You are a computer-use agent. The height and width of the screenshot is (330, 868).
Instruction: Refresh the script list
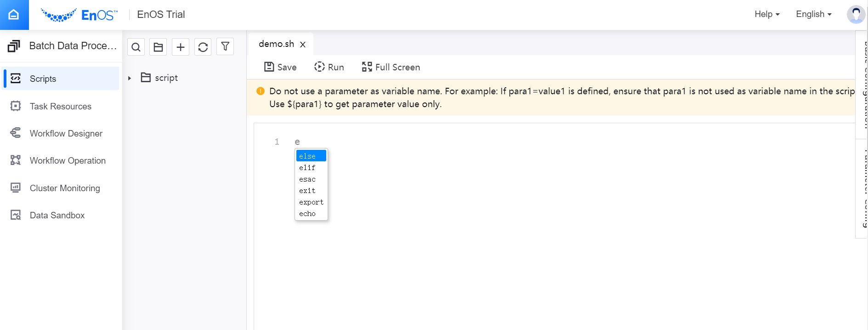(203, 47)
